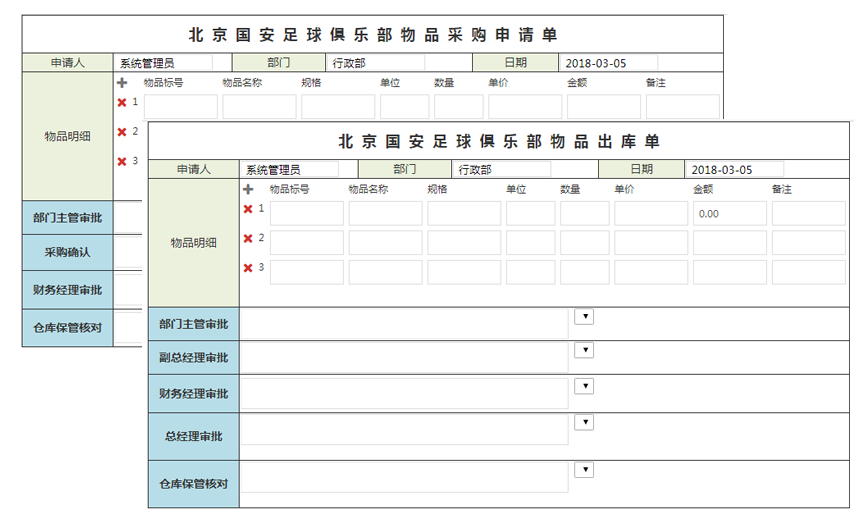863x524 pixels.
Task: Open dropdown for 财务经理审批 in 出库单
Action: (x=584, y=386)
